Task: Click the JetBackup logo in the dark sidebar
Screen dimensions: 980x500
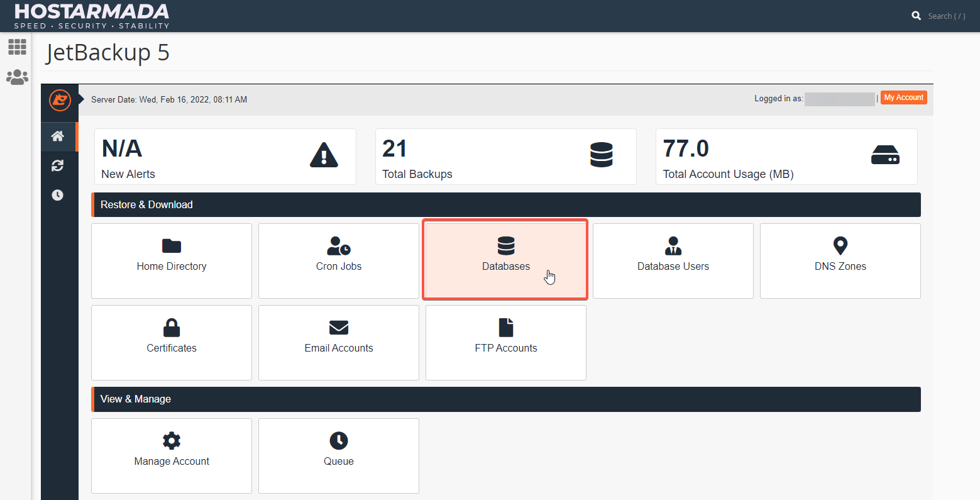Action: coord(59,101)
